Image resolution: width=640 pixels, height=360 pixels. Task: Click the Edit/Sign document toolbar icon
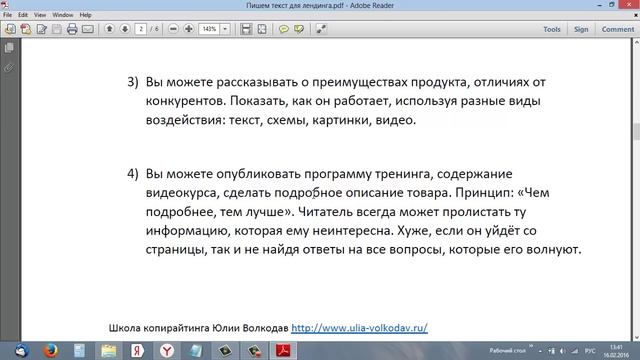point(41,29)
